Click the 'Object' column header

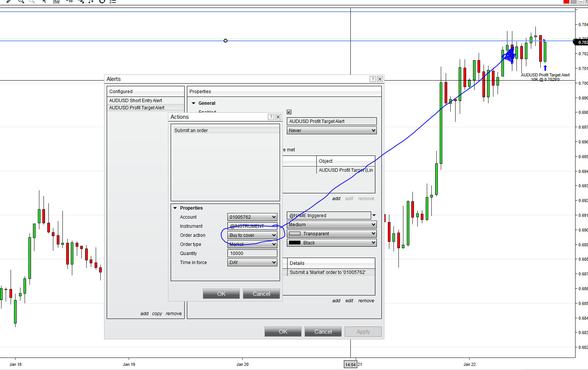coord(346,161)
